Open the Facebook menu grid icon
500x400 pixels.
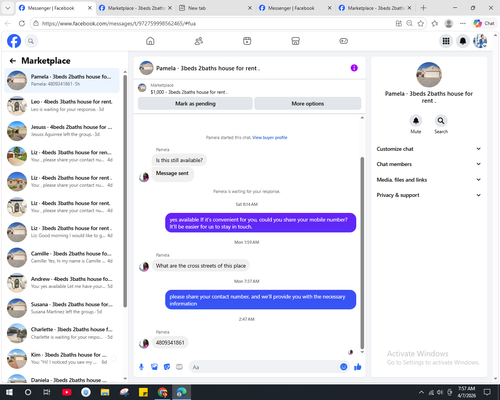tap(446, 41)
